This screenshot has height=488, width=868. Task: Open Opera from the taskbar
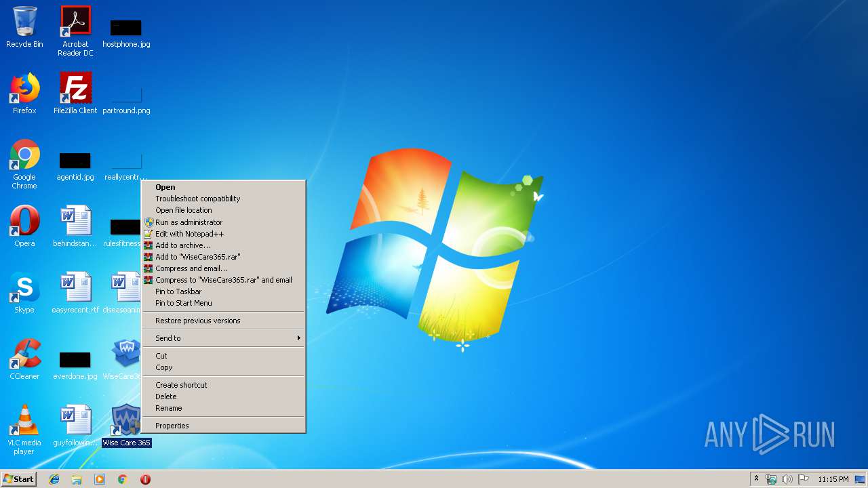point(145,479)
